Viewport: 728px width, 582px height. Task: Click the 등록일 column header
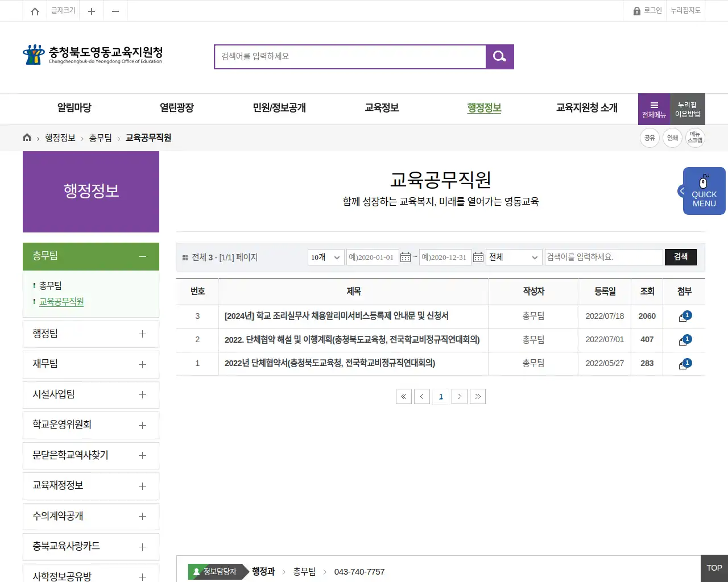pos(605,291)
